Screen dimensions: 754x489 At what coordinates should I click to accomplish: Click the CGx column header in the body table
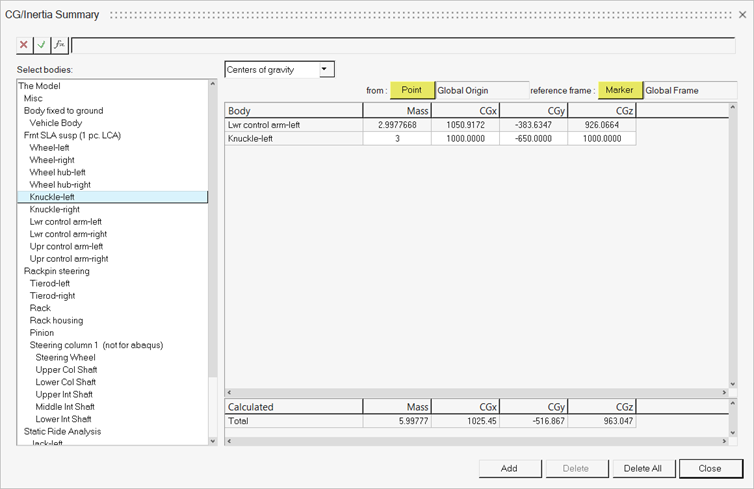465,111
